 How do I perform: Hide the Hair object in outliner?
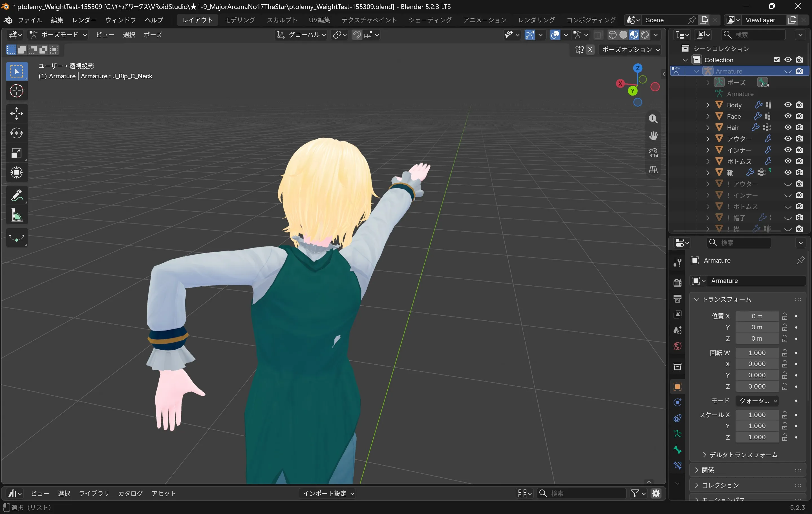788,127
